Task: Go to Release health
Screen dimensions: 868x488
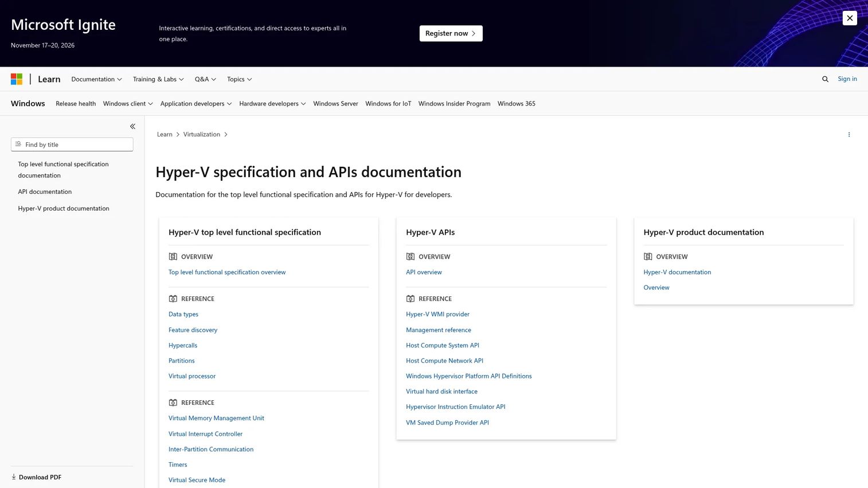Action: [x=76, y=104]
